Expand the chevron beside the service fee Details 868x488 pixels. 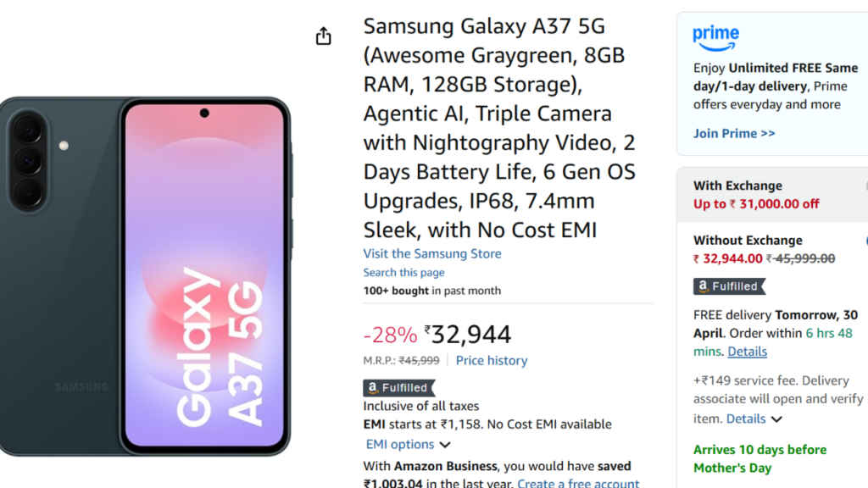coord(776,419)
